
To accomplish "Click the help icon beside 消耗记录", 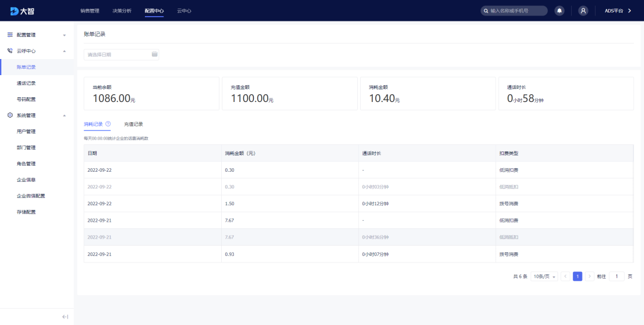I will pyautogui.click(x=108, y=124).
